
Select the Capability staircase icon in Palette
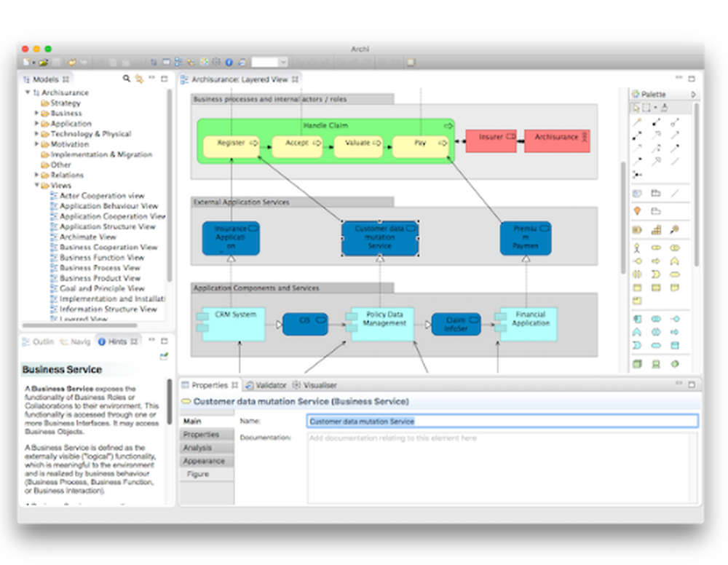656,230
